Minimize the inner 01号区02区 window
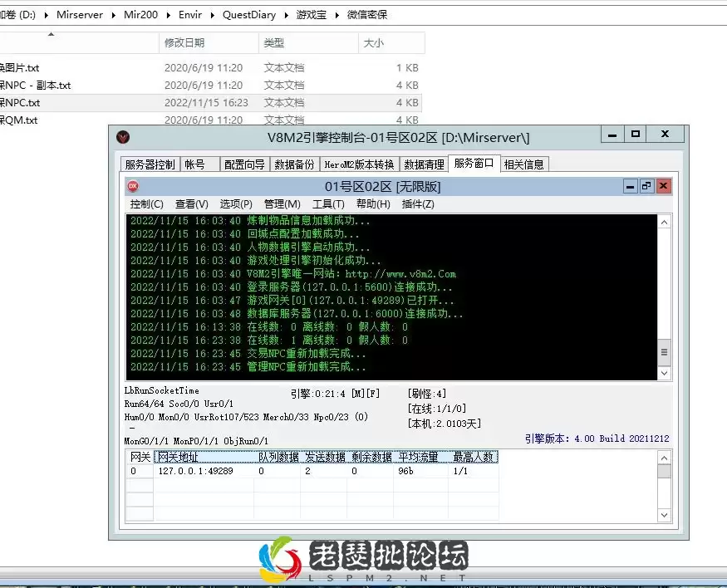The height and width of the screenshot is (588, 727). point(630,186)
